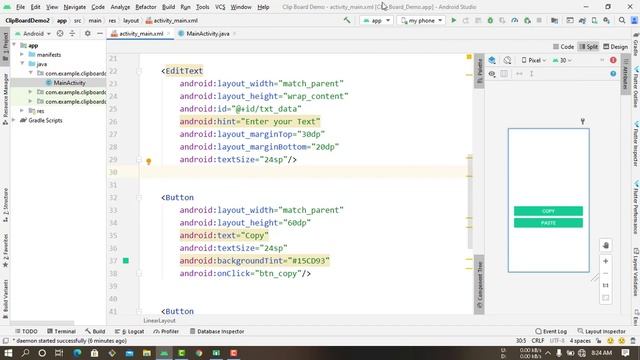Open the Refactor menu
640x360 pixels.
click(146, 7)
